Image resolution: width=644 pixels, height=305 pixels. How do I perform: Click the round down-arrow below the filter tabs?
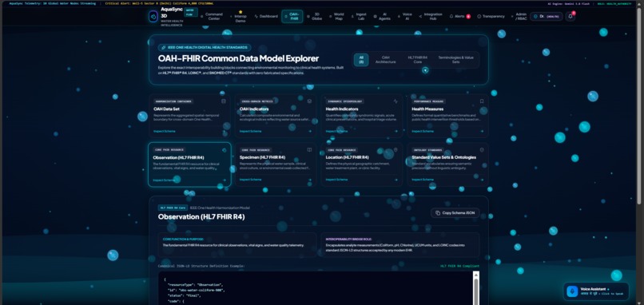(425, 69)
